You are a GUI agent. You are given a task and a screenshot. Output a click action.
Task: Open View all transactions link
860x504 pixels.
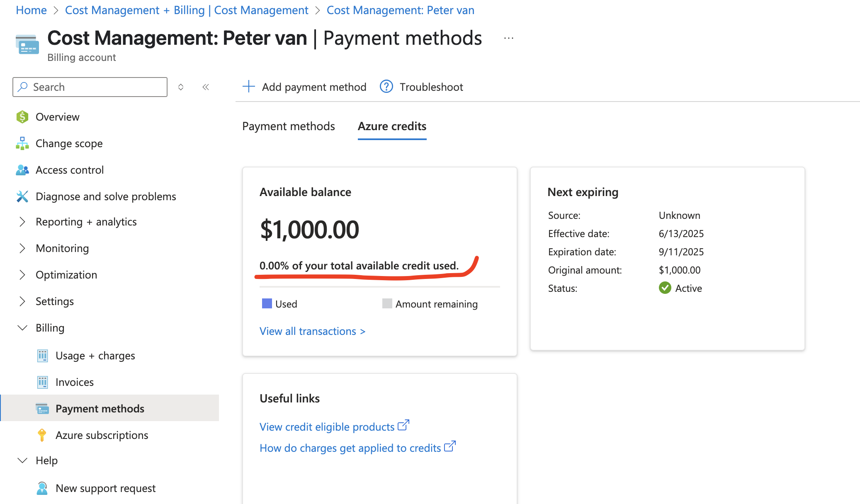click(x=312, y=331)
